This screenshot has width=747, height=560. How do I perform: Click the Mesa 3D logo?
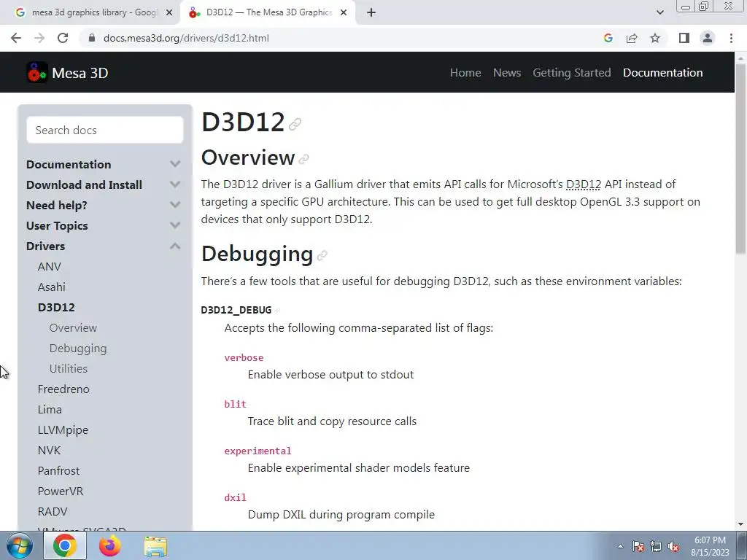tap(36, 73)
